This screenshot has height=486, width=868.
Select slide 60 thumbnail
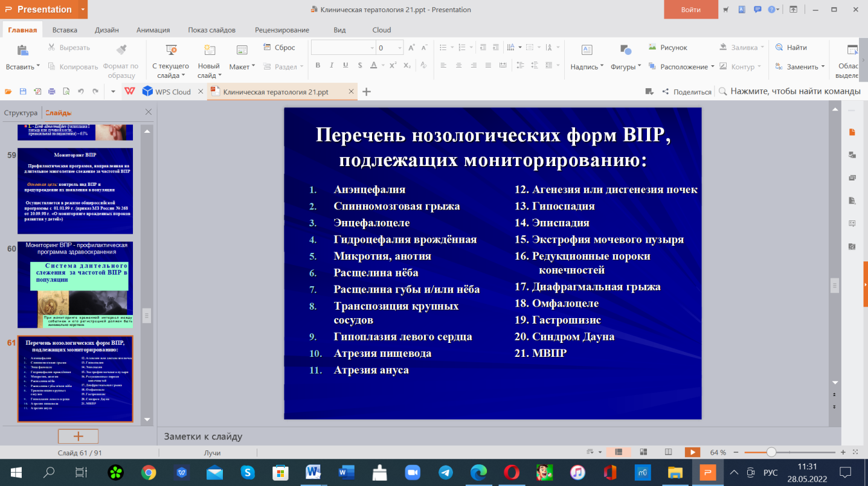coord(75,285)
